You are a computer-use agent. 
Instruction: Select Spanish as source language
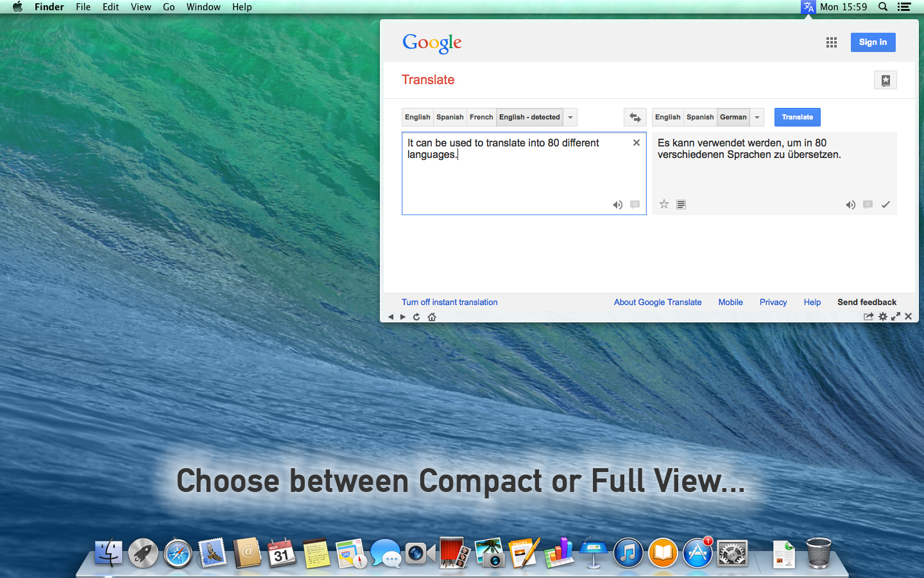click(450, 117)
